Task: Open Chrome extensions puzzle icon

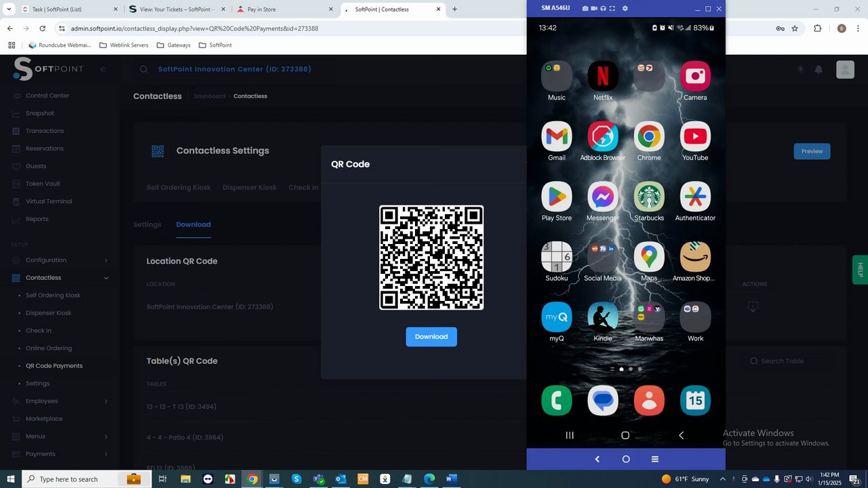Action: click(x=817, y=28)
